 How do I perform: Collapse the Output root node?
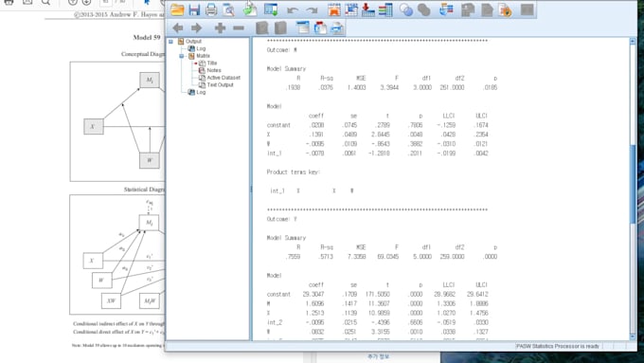point(170,41)
